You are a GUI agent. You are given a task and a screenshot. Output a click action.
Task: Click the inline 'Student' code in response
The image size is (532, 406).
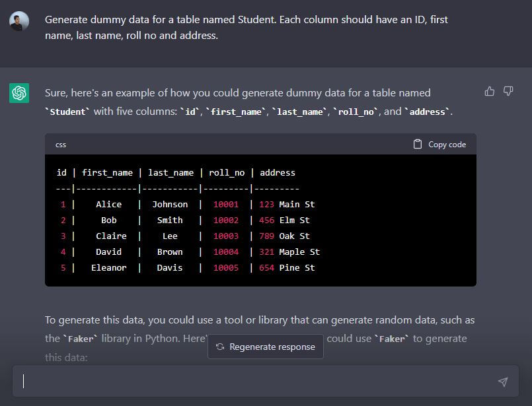coord(68,112)
